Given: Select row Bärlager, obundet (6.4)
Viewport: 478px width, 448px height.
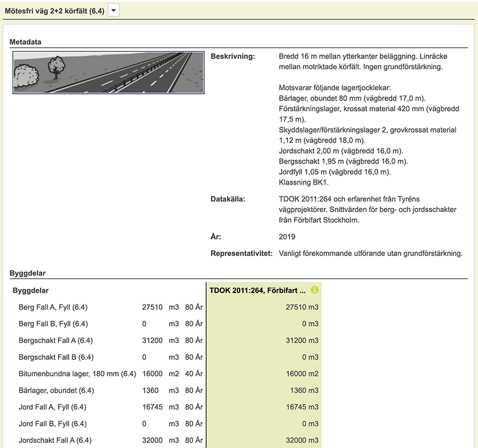Looking at the screenshot, I should click(111, 390).
